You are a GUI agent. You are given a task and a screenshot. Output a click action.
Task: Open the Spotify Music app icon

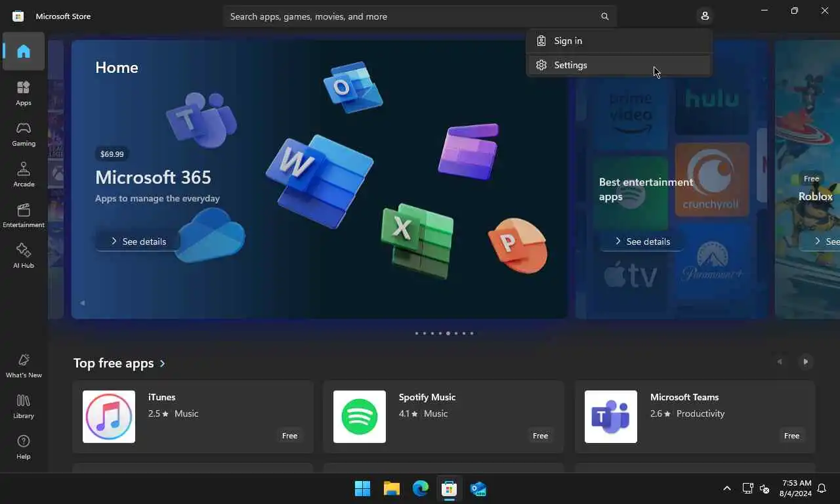point(360,417)
